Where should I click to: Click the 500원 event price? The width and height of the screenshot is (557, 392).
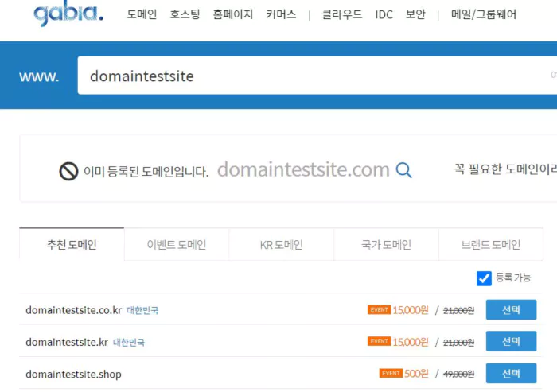pos(416,374)
